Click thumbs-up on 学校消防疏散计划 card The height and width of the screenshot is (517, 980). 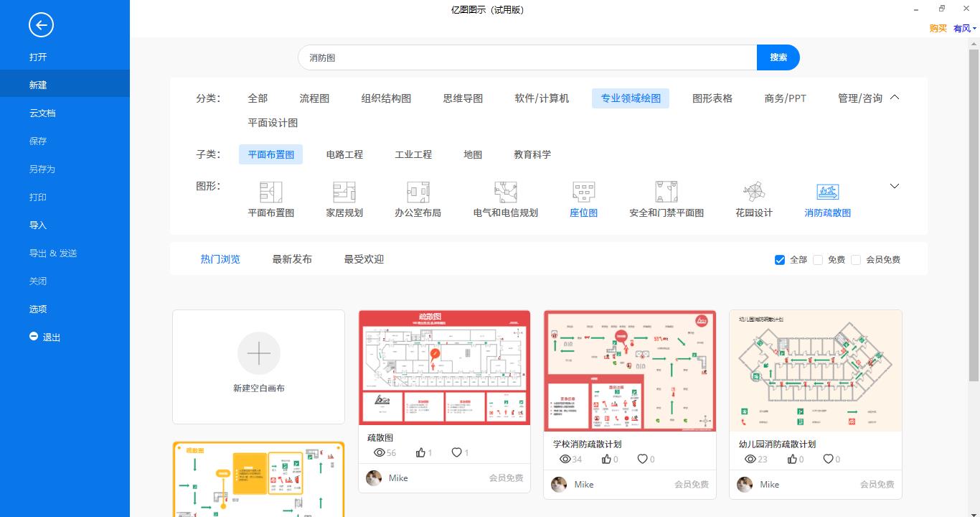pos(606,459)
